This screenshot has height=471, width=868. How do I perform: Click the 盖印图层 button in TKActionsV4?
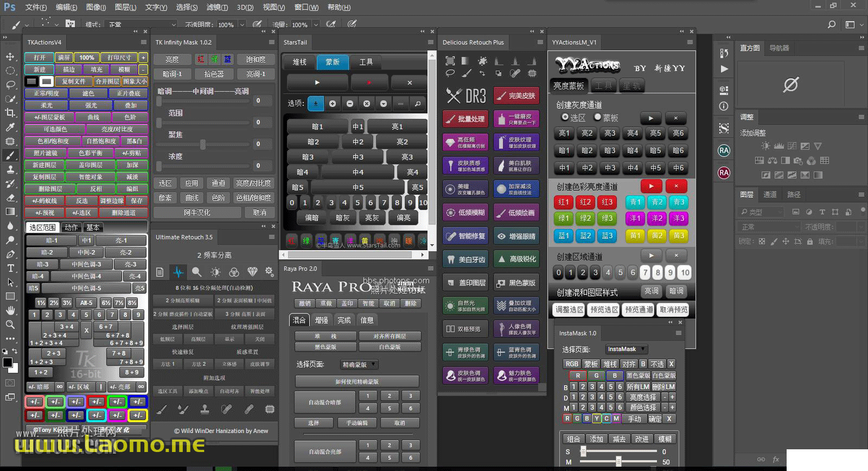(91, 165)
